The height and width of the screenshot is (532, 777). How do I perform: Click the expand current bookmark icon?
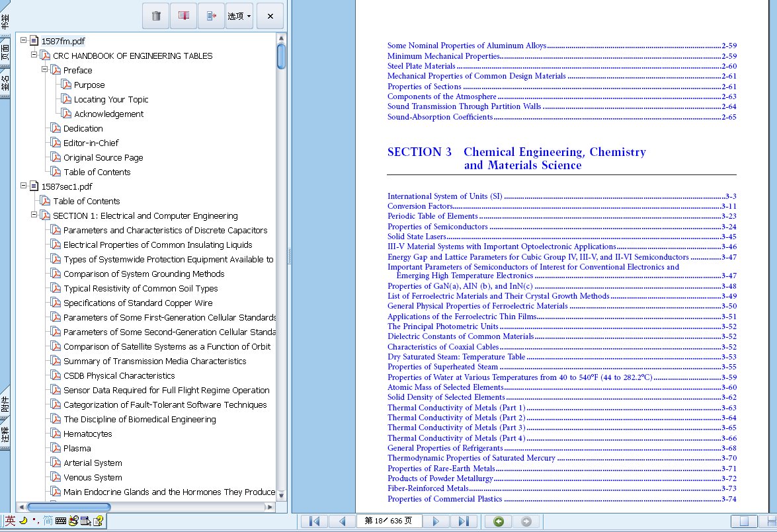pos(212,16)
